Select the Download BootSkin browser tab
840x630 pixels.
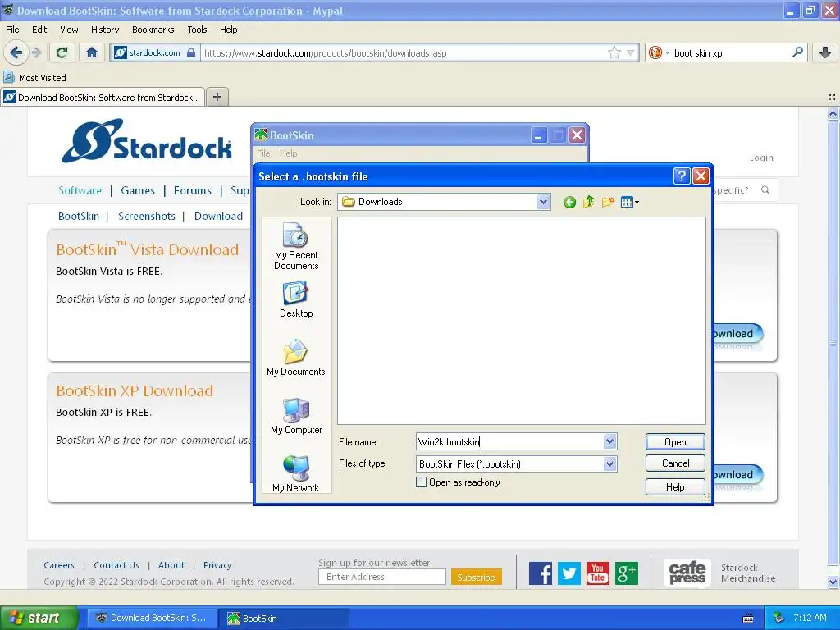pyautogui.click(x=103, y=97)
